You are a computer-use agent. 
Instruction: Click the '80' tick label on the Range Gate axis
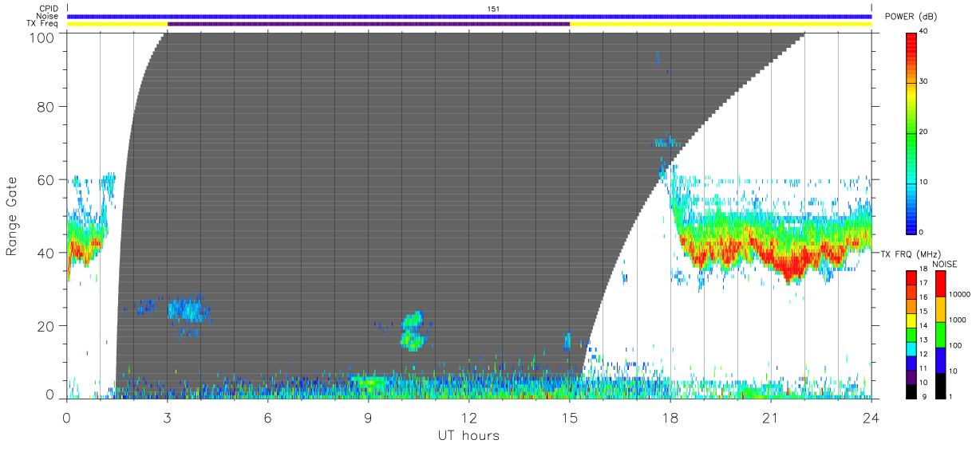(x=46, y=106)
